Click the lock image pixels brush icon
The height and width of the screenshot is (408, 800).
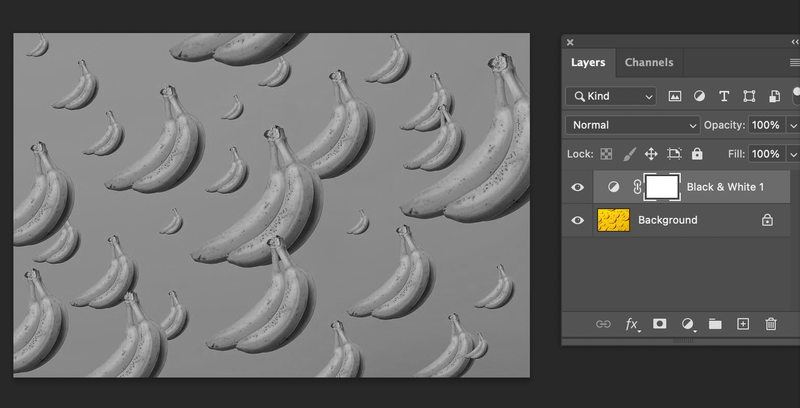point(629,154)
